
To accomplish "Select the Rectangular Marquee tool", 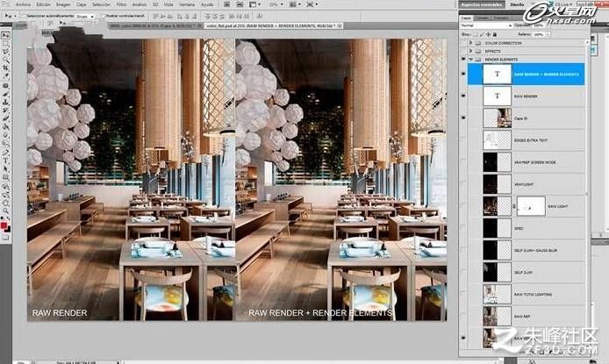I will point(5,43).
